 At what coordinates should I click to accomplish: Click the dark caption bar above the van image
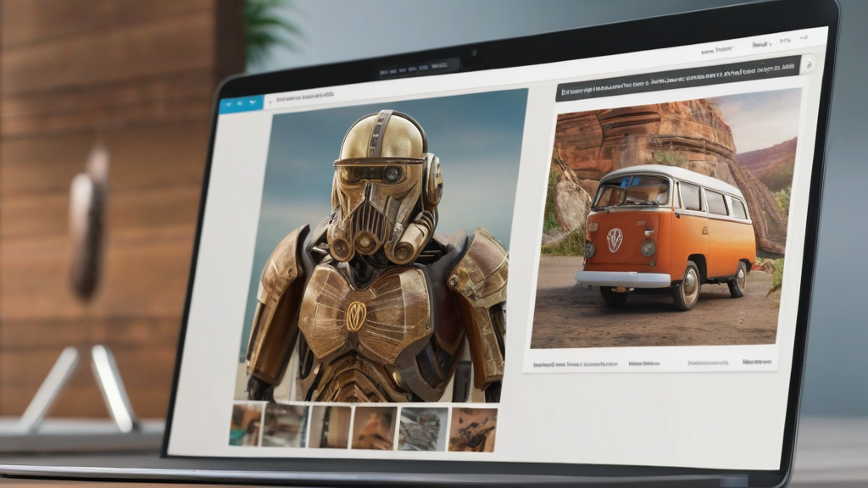(x=679, y=78)
